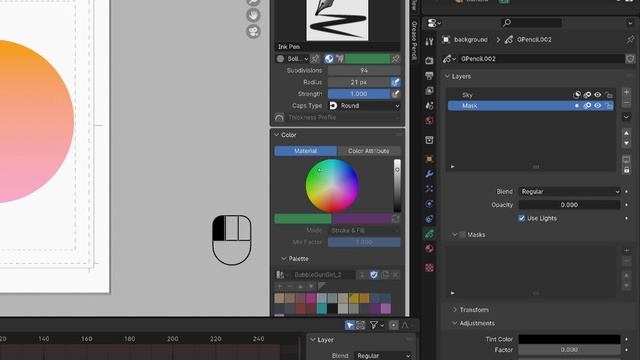Viewport: 640px width, 360px height.
Task: Click fake user shield beside GPencil.002 name
Action: pyautogui.click(x=630, y=59)
